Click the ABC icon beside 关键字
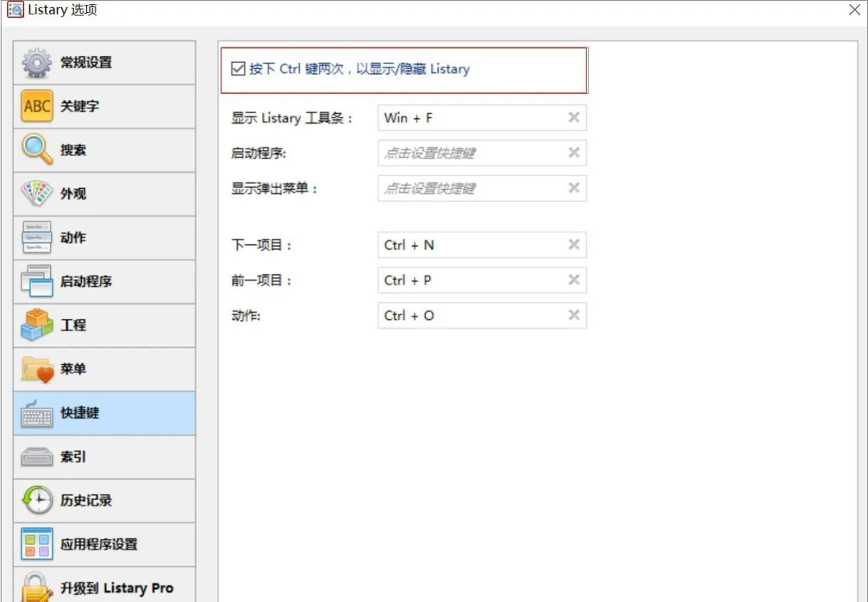 [35, 106]
